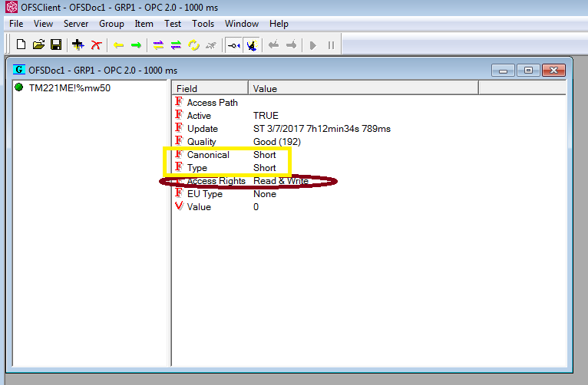Viewport: 588px width, 385px height.
Task: Click the yellow left arrow toolbar icon
Action: 118,46
